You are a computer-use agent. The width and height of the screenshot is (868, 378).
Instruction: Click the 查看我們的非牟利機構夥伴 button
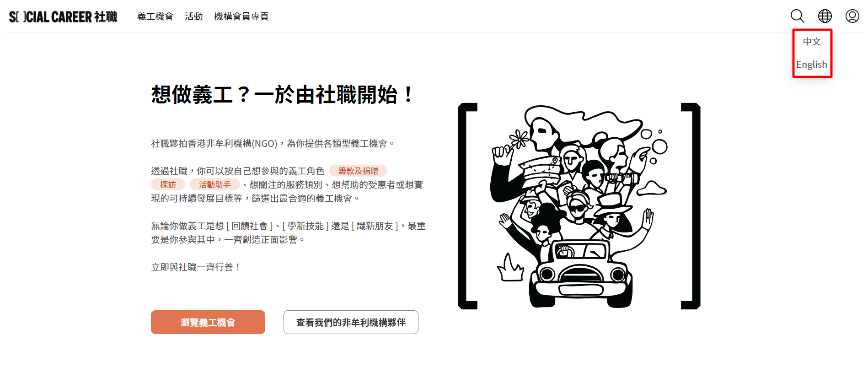351,322
